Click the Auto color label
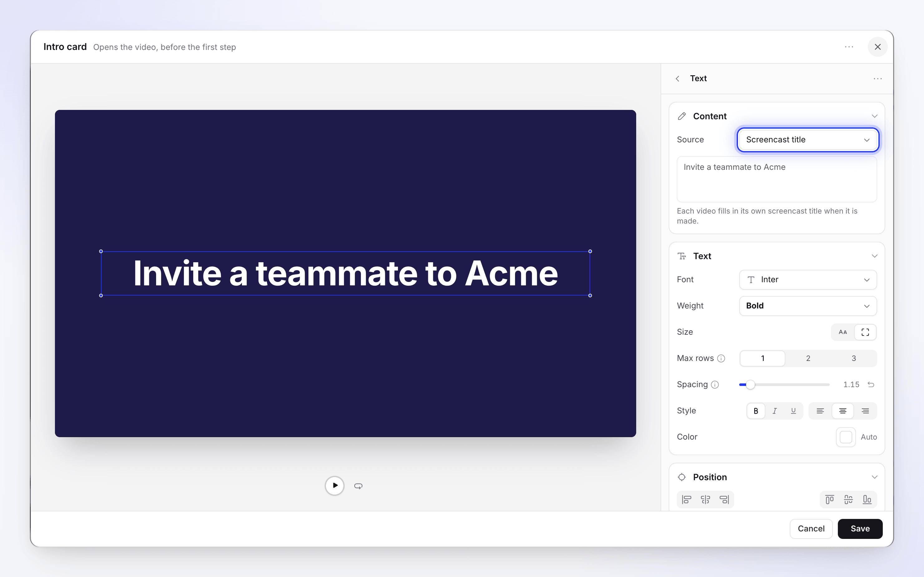Image resolution: width=924 pixels, height=577 pixels. click(x=869, y=437)
